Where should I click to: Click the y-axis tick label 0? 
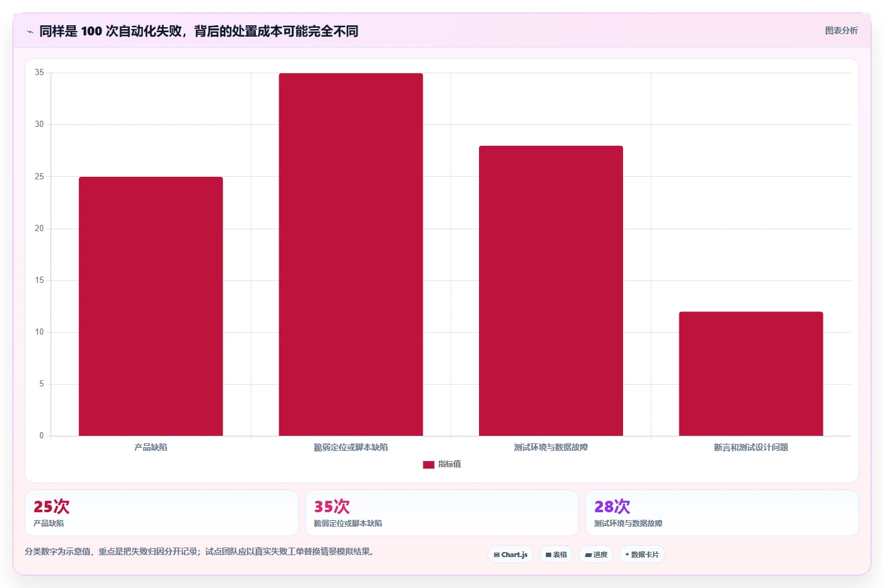coord(42,436)
